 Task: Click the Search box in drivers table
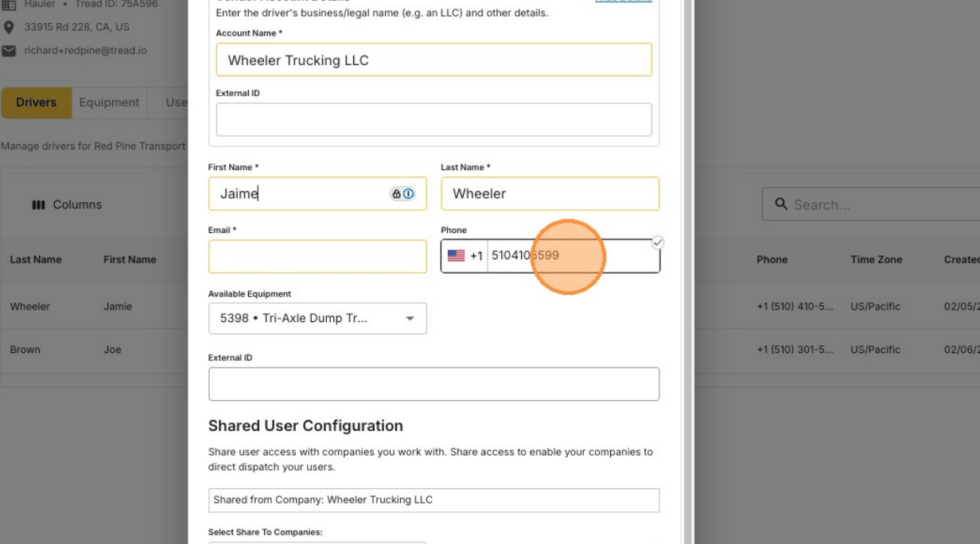tap(871, 204)
